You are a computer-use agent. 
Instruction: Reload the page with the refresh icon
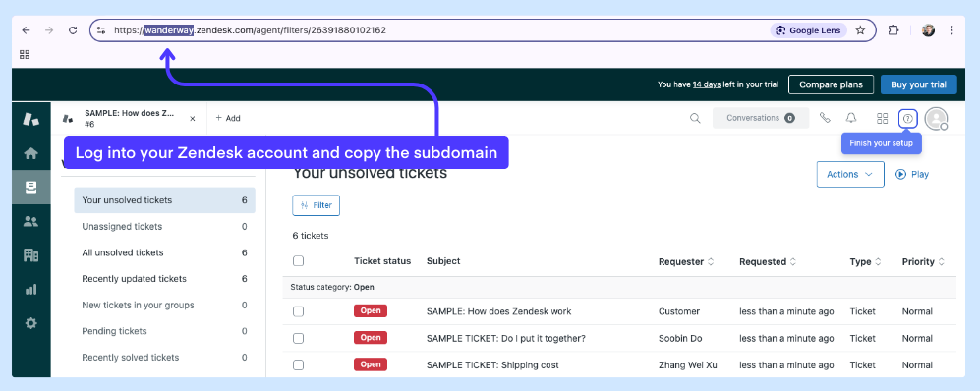[73, 30]
